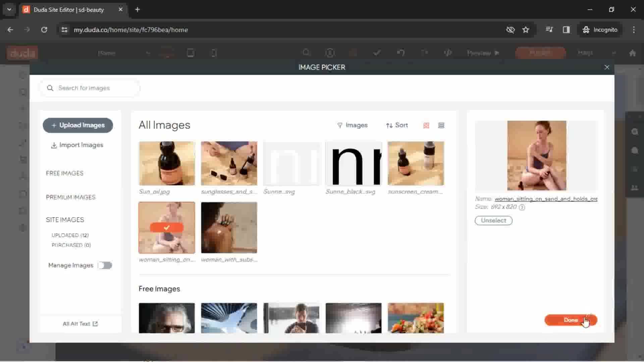The height and width of the screenshot is (362, 644).
Task: Select the Sunne_.svg thumbnail
Action: click(291, 164)
